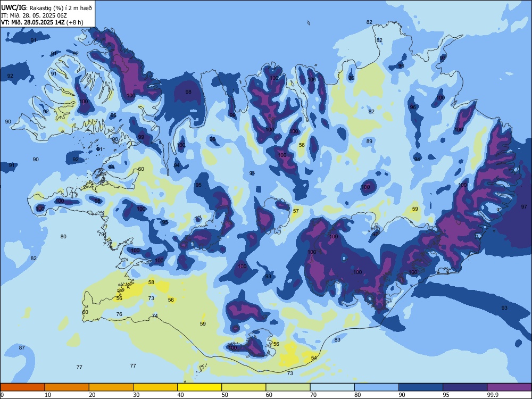The height and width of the screenshot is (399, 532).
Task: Click the '10' legend scale label
Action: (x=48, y=395)
